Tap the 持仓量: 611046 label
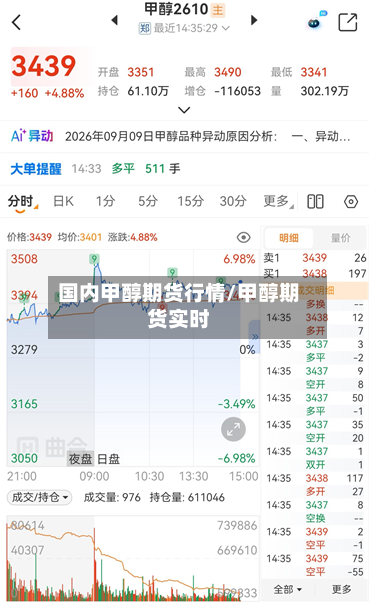 (x=187, y=498)
